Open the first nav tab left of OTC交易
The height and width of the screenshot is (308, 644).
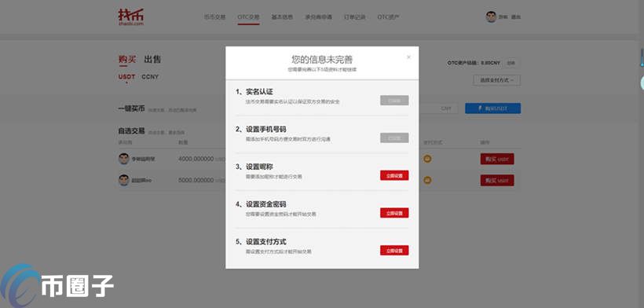pos(215,17)
